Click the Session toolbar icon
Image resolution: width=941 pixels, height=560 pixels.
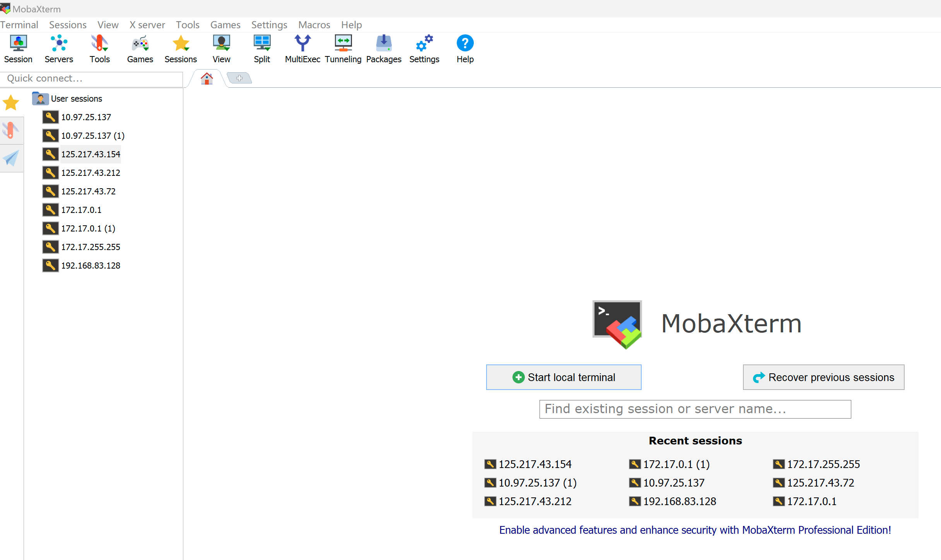(18, 49)
